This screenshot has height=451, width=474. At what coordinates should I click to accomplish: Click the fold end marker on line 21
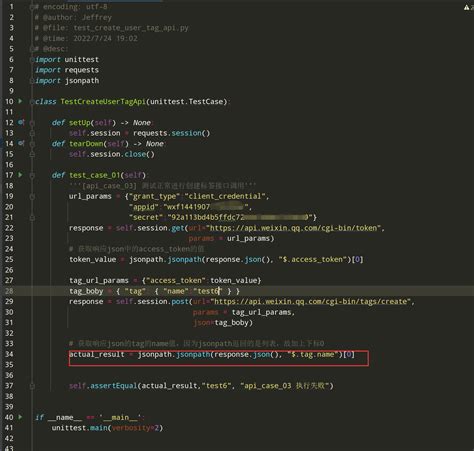tap(32, 218)
